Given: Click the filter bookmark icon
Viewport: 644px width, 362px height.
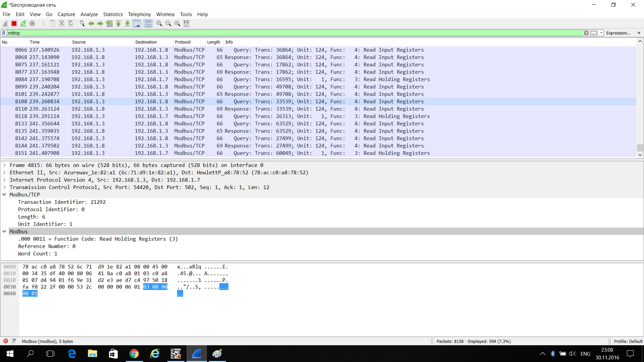Looking at the screenshot, I should (4, 33).
